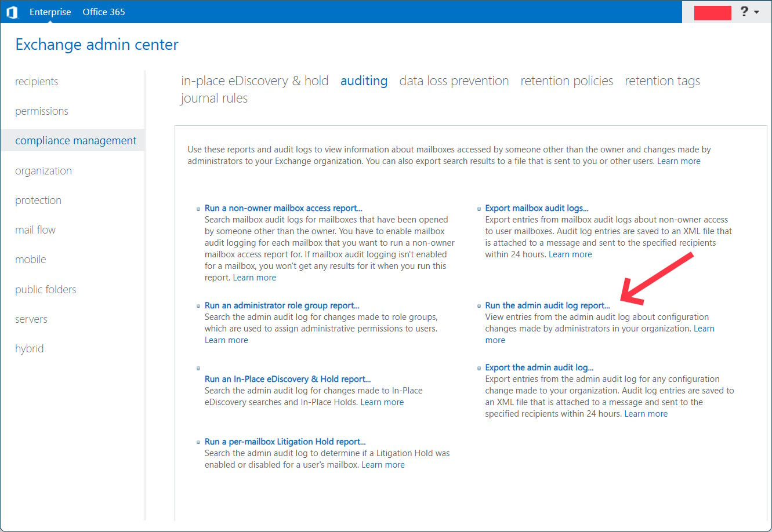Open recipients in the left navigation

(37, 82)
